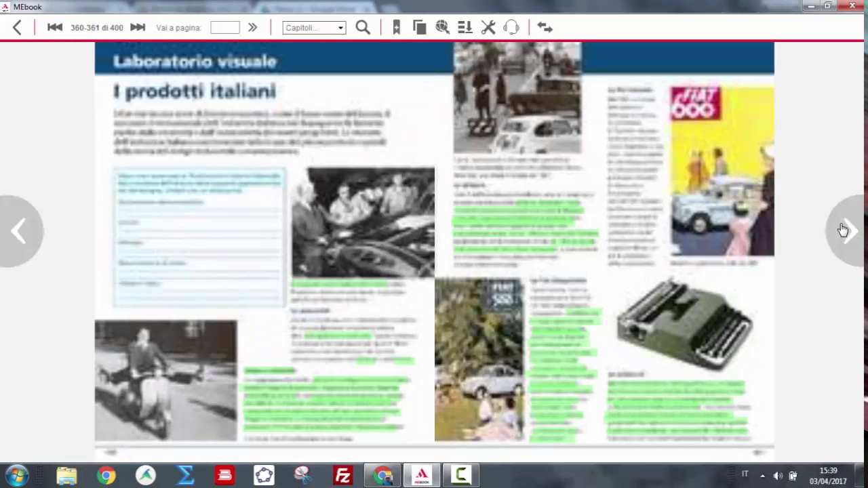This screenshot has width=868, height=488.
Task: Click the Fiat 600 yellow poster image
Action: point(722,171)
